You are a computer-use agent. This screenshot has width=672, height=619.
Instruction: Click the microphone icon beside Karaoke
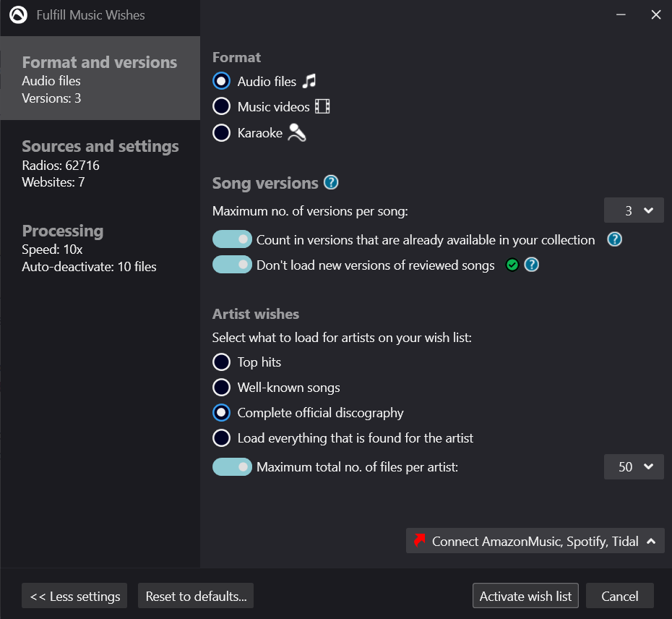click(x=296, y=132)
